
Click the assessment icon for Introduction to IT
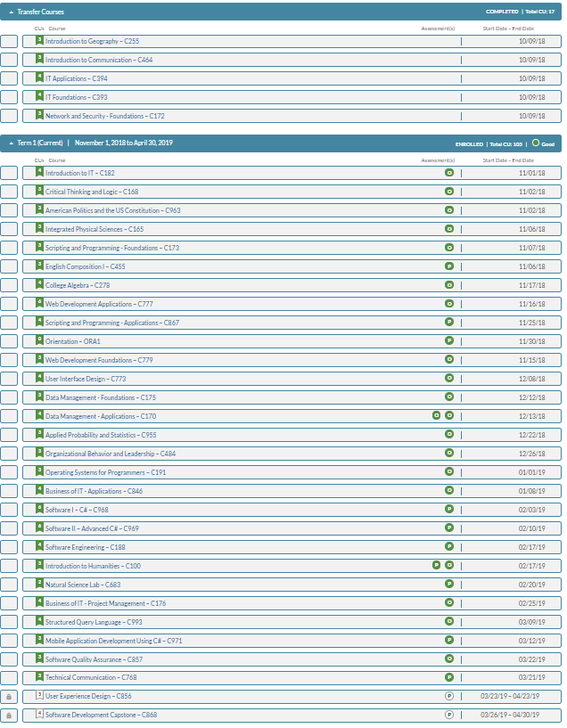click(x=449, y=173)
